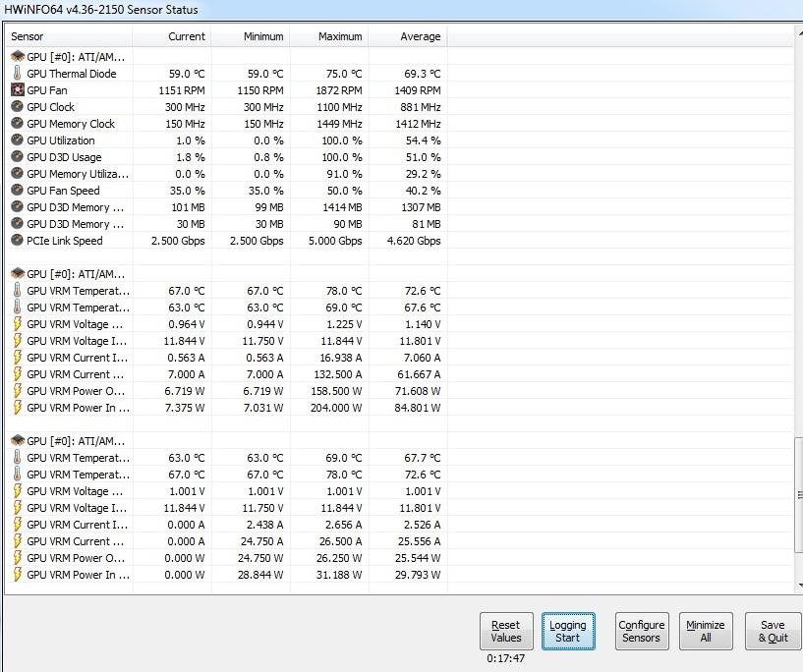803x672 pixels.
Task: Click the lightning icon of the VRM Power row reading 6.719 W
Action: 17,390
